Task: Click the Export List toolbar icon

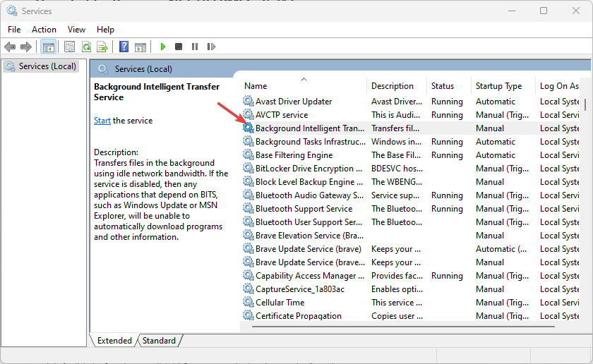Action: click(x=102, y=47)
